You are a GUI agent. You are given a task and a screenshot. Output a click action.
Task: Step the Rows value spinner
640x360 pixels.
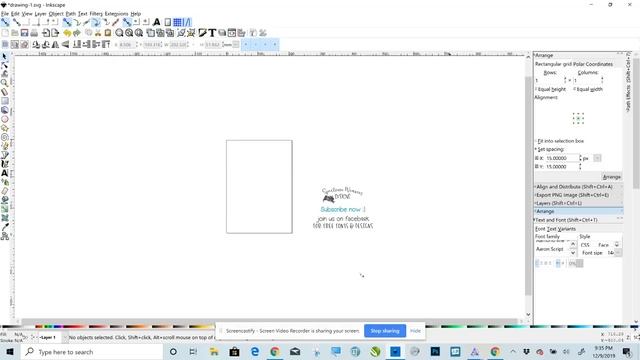pyautogui.click(x=565, y=80)
